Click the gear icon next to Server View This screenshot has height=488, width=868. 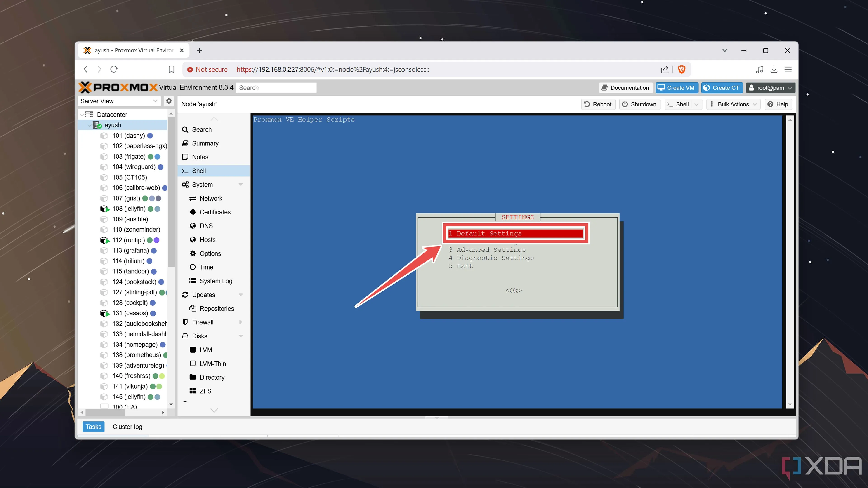click(x=169, y=101)
